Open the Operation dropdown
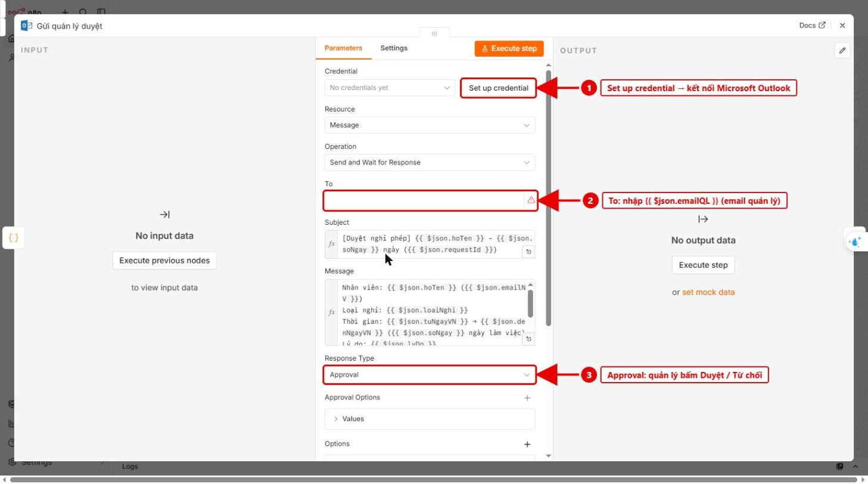 (430, 162)
